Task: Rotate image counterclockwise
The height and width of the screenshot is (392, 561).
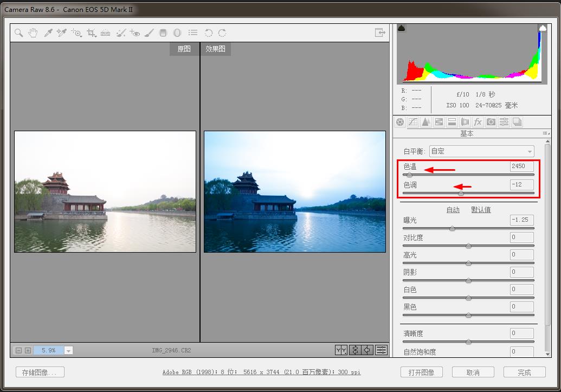Action: pyautogui.click(x=209, y=33)
